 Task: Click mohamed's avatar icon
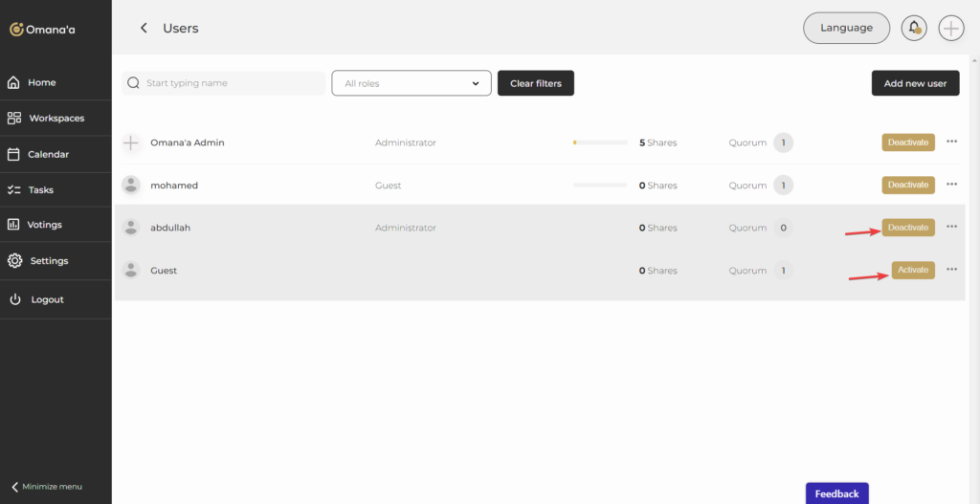point(131,186)
